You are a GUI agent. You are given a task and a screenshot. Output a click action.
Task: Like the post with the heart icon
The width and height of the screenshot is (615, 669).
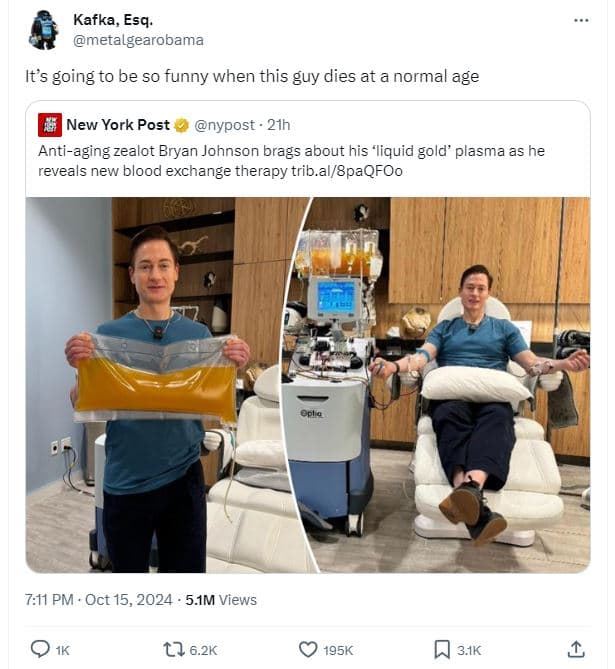pyautogui.click(x=309, y=649)
